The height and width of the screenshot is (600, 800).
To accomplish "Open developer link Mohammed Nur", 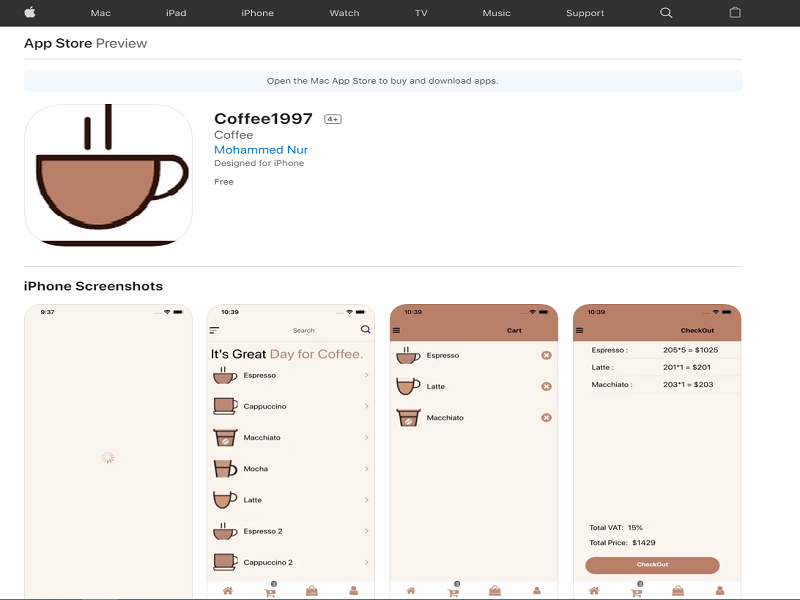I will coord(261,150).
